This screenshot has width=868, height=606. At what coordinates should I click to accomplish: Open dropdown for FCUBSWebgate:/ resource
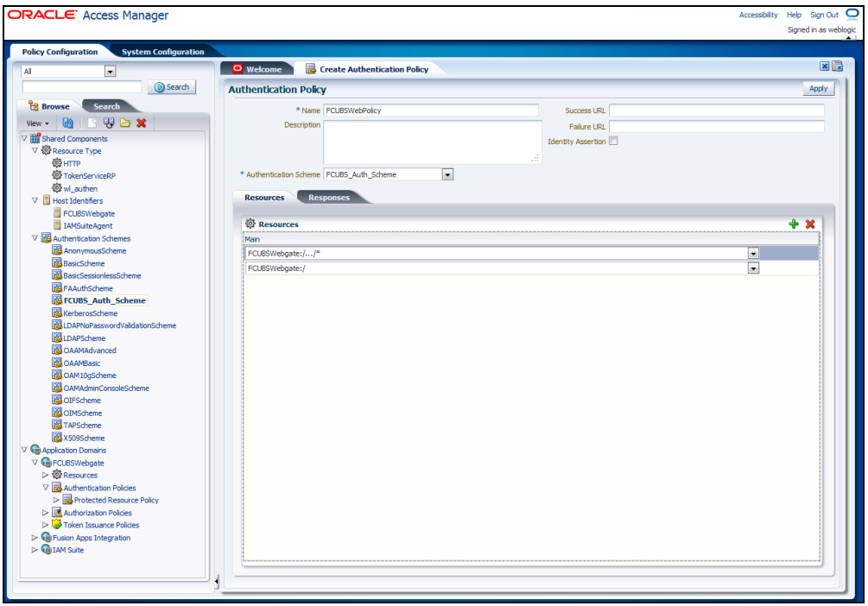pos(753,268)
